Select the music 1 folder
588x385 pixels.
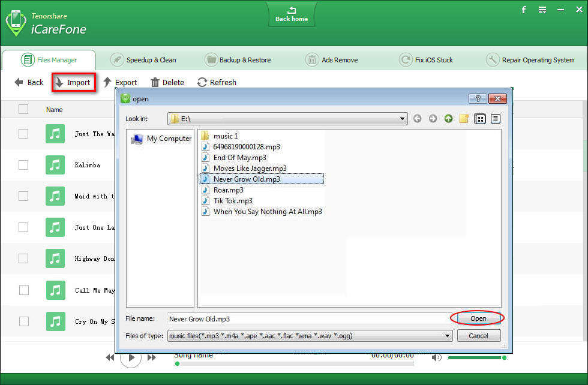[220, 136]
